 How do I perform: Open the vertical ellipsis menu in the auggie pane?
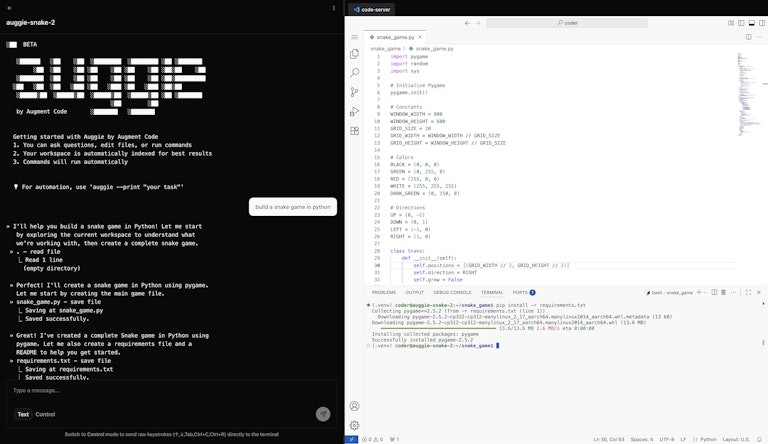click(x=334, y=8)
